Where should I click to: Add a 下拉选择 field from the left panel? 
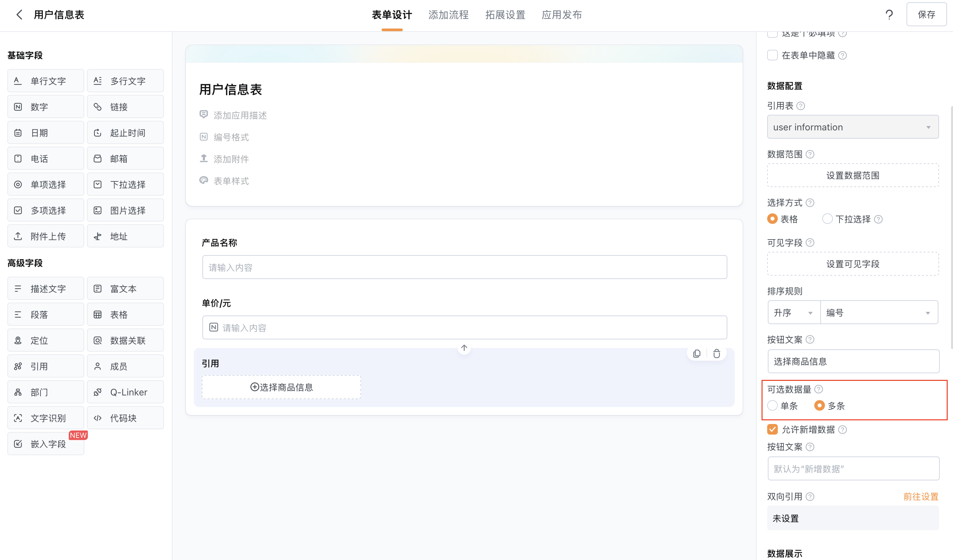(125, 184)
